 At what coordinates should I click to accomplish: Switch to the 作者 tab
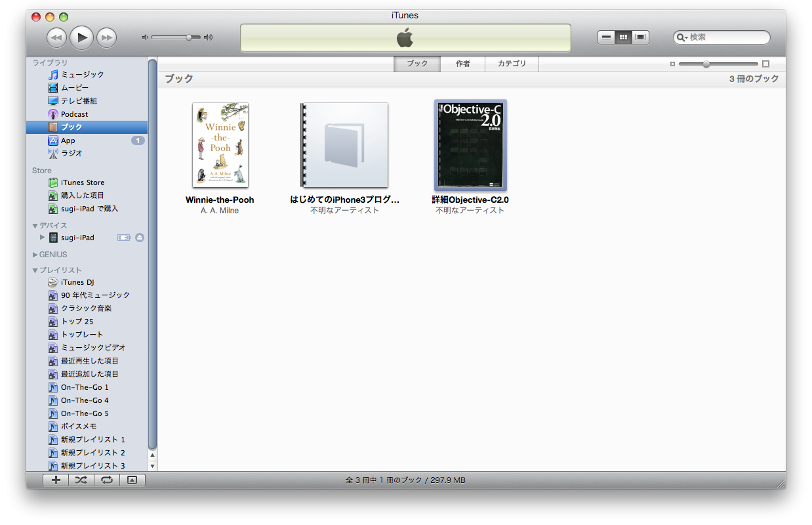tap(463, 64)
